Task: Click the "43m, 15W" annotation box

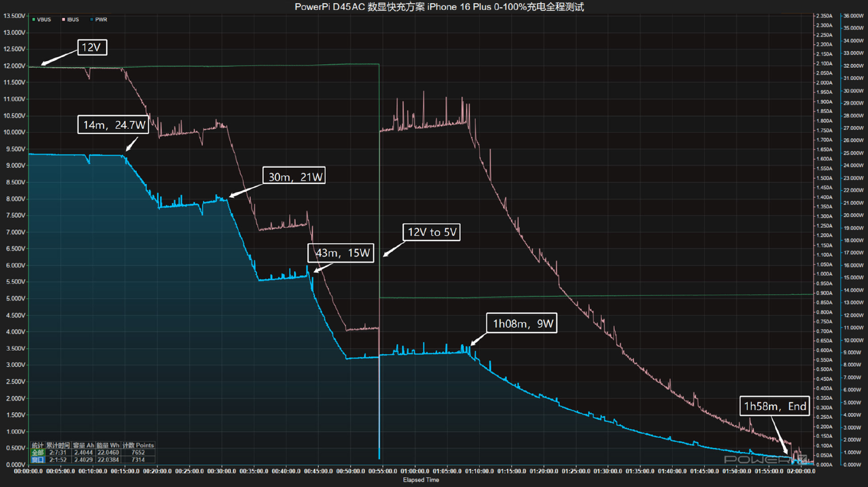Action: coord(341,253)
